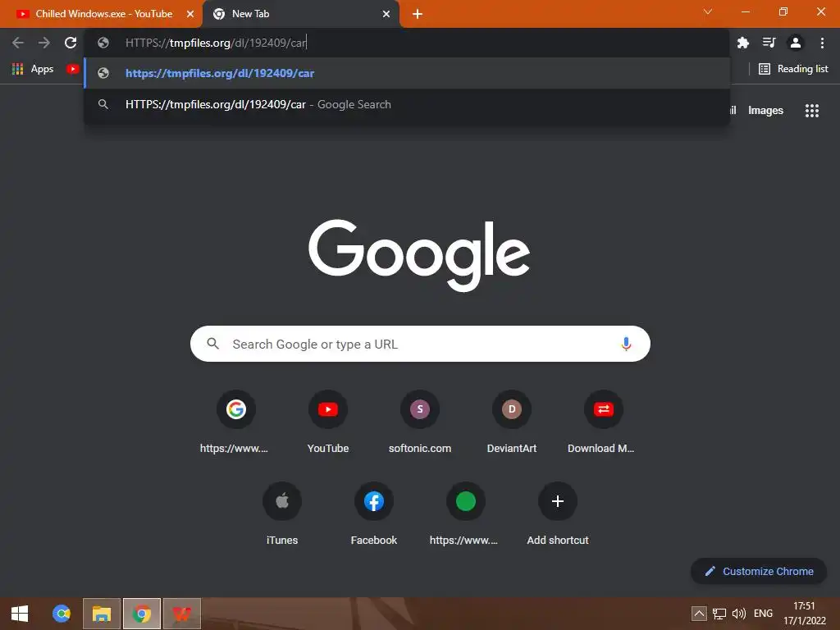Open the tab search chevron in title bar
Viewport: 840px width, 630px height.
click(x=708, y=11)
